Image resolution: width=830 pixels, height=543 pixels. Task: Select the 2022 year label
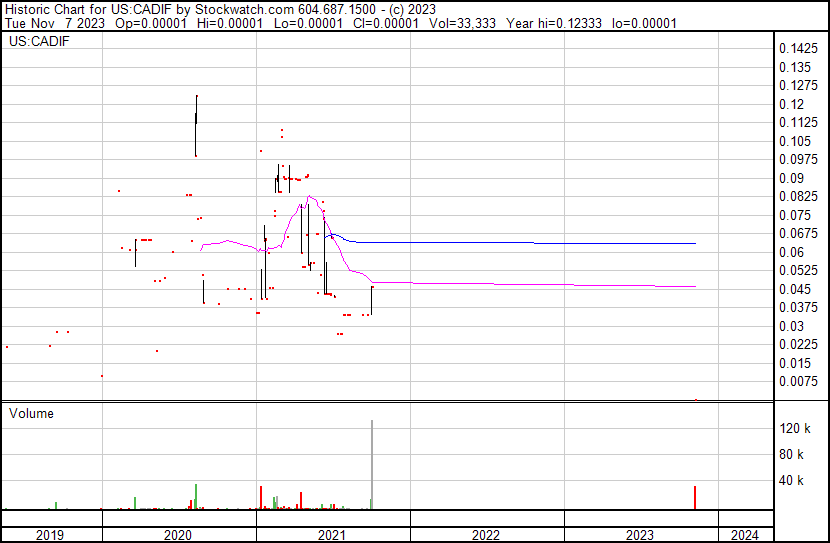click(x=486, y=535)
